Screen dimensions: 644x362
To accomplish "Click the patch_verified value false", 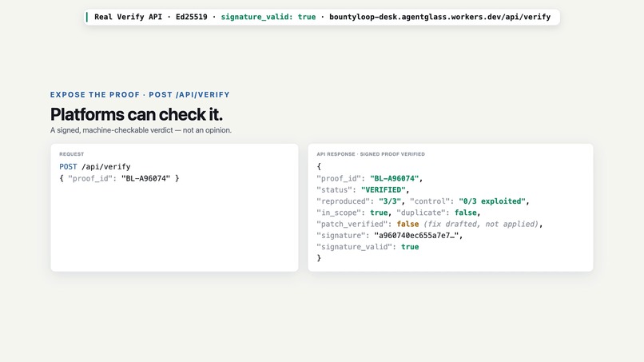I will click(407, 224).
